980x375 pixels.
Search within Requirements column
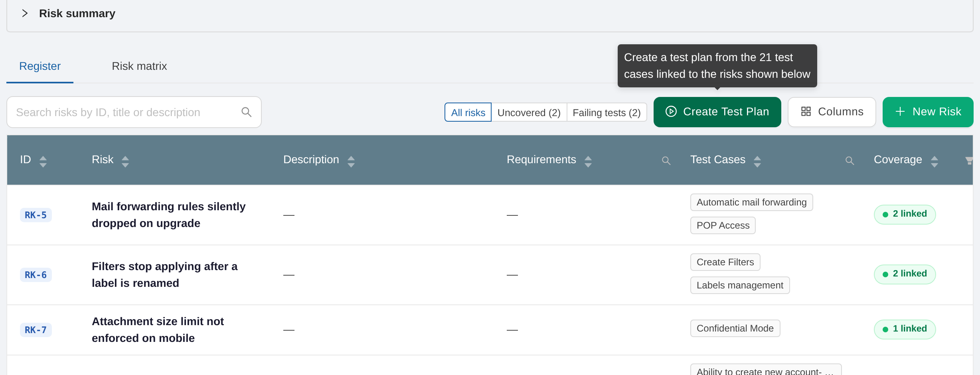coord(666,160)
